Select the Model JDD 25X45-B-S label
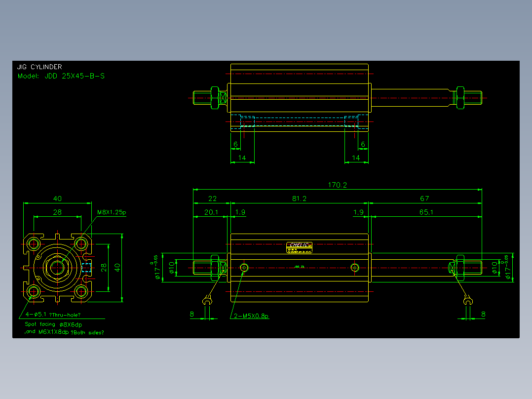 tap(61, 76)
